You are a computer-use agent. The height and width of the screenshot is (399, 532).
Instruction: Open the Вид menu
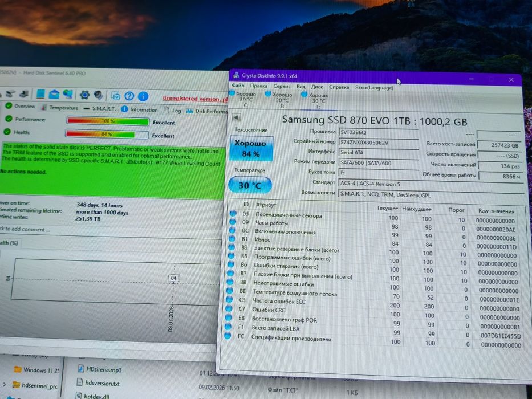click(301, 87)
